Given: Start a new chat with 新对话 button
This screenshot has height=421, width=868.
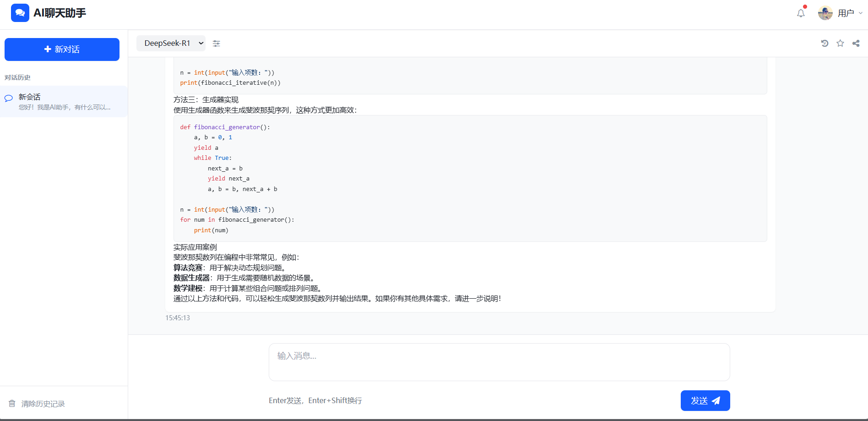Looking at the screenshot, I should pos(62,49).
